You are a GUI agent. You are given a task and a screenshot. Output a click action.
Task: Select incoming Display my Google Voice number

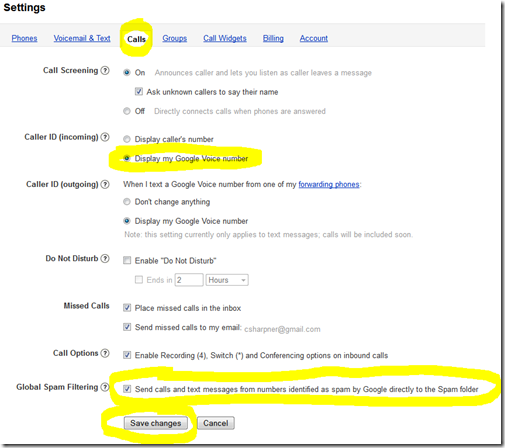pos(127,158)
